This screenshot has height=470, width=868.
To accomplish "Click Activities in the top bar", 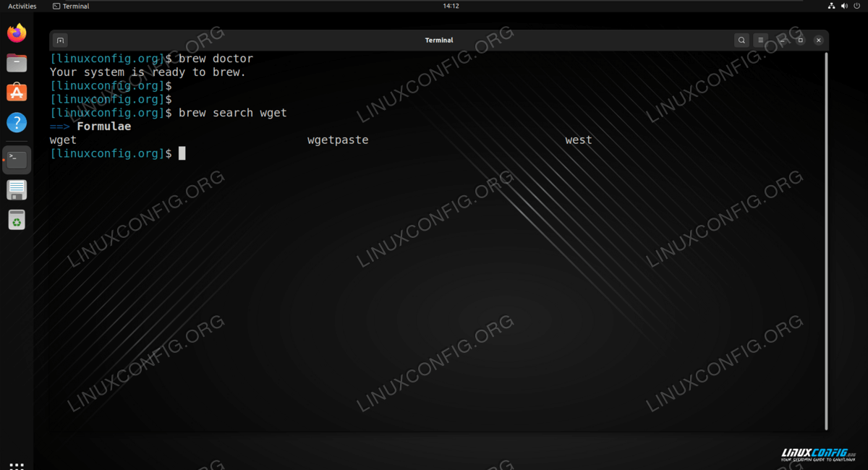I will [22, 6].
